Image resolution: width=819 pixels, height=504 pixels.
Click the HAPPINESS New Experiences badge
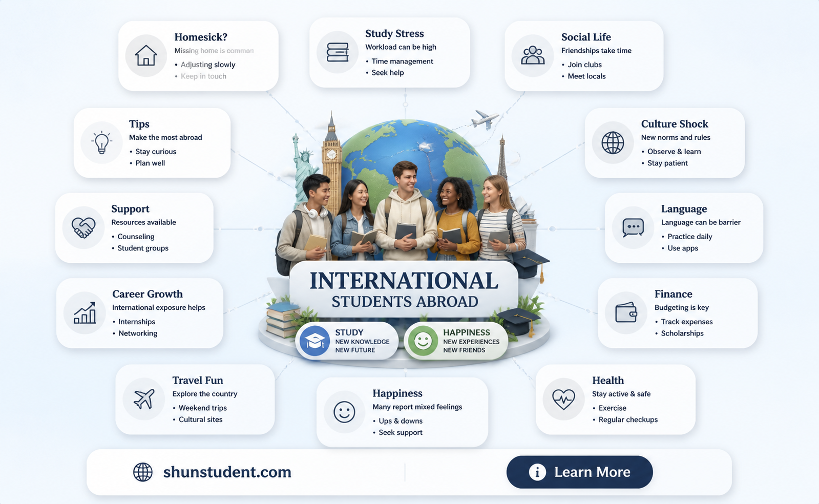(455, 341)
